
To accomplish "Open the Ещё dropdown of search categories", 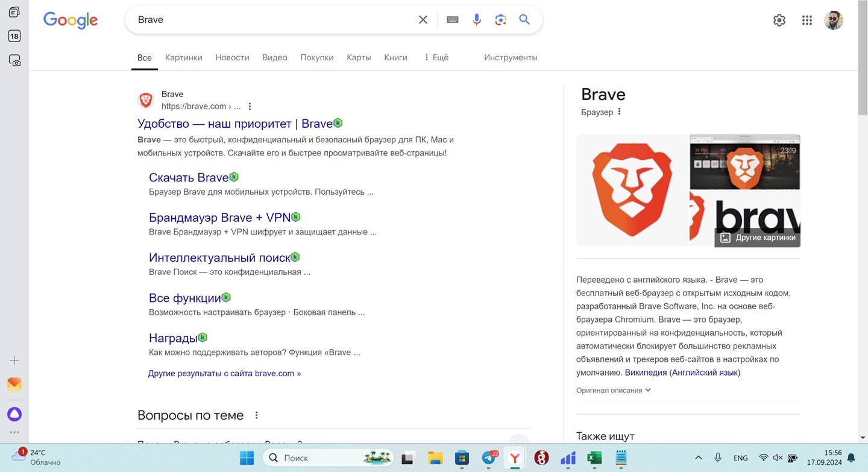I will 436,58.
